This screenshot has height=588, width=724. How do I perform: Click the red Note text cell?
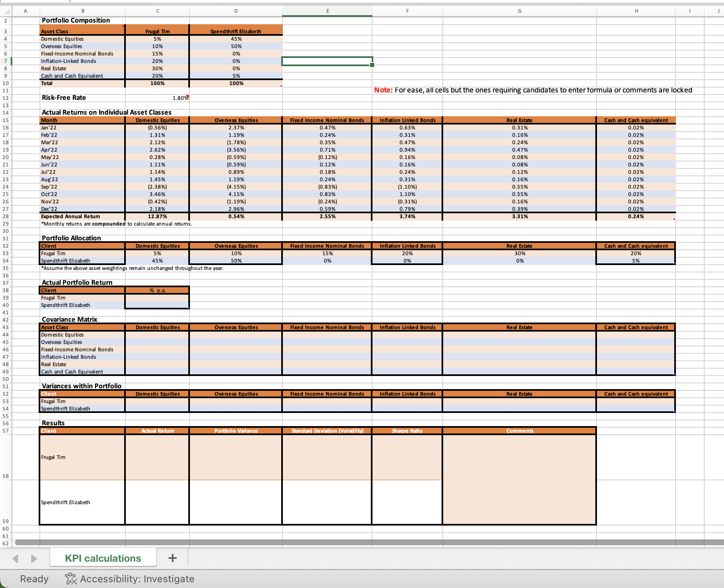click(533, 90)
